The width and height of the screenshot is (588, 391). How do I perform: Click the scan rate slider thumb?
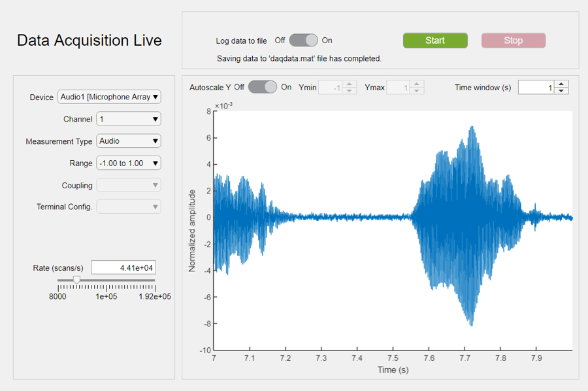(76, 280)
